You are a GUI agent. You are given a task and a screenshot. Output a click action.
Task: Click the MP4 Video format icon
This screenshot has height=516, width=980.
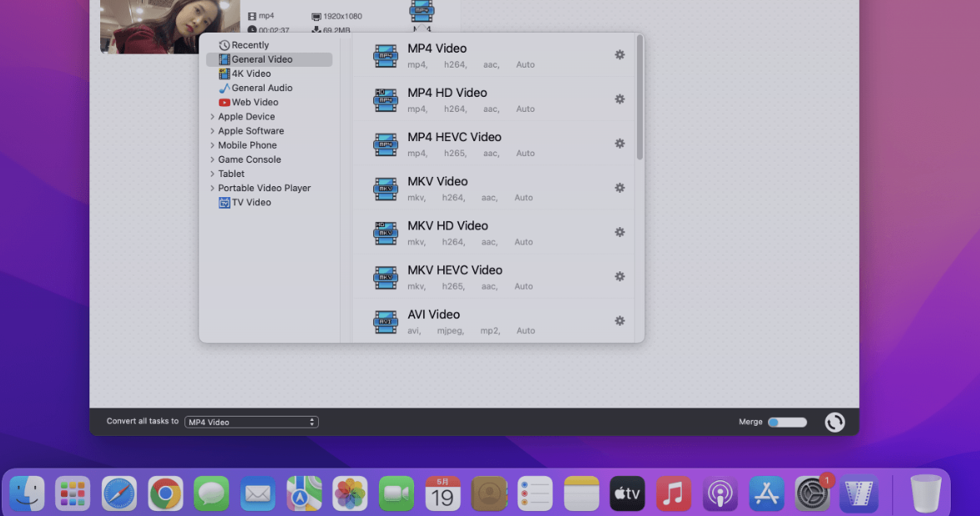tap(386, 56)
